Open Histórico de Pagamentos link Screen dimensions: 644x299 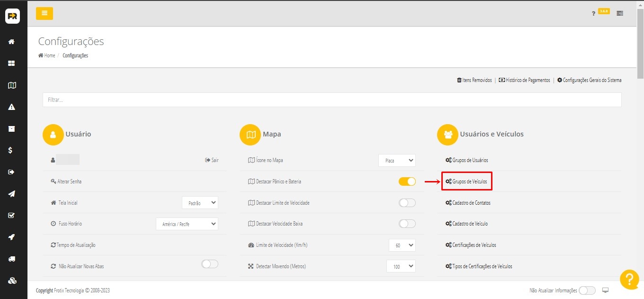[525, 80]
